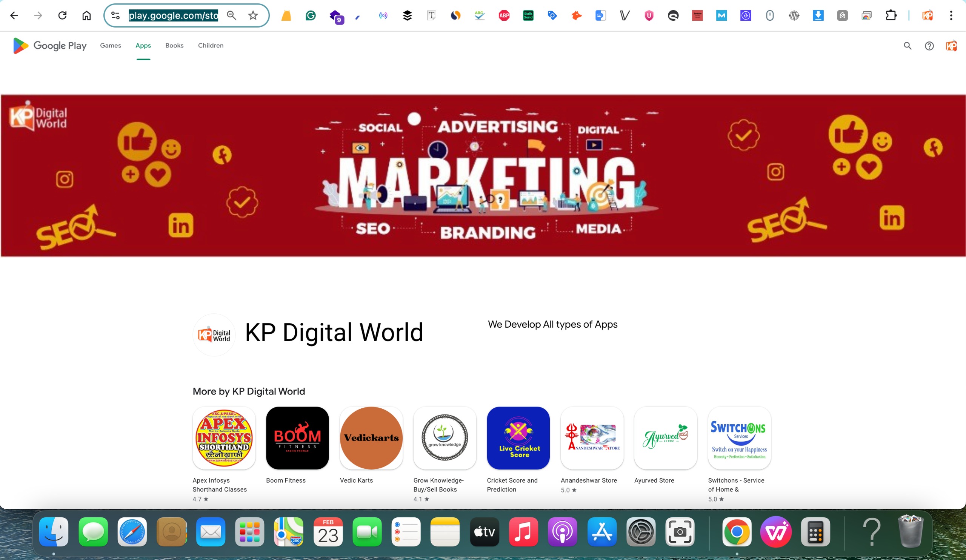Screen dimensions: 966x560
Task: Click the browser home button
Action: coord(87,15)
